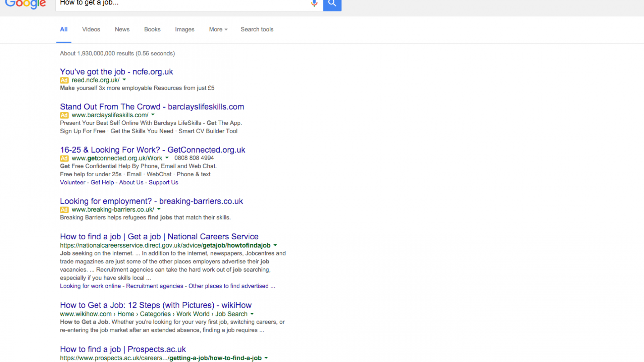
Task: Expand arrow next to prospects.ac.uk URL
Action: point(266,358)
